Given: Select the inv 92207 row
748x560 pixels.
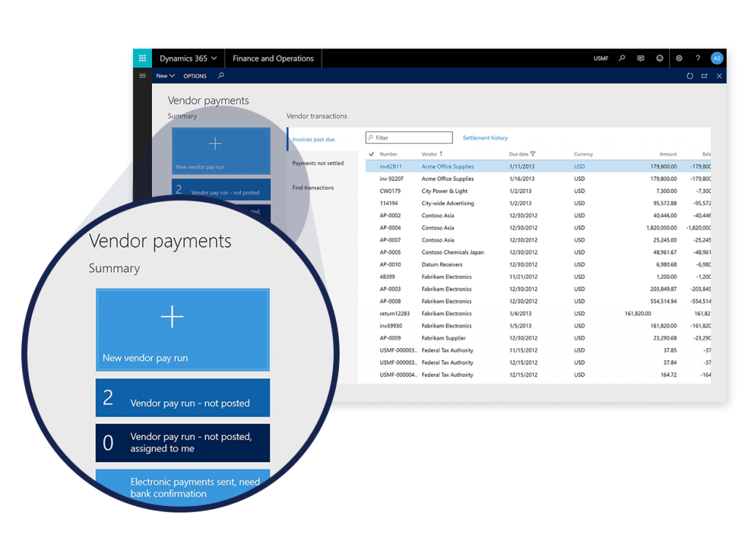Looking at the screenshot, I should click(538, 179).
